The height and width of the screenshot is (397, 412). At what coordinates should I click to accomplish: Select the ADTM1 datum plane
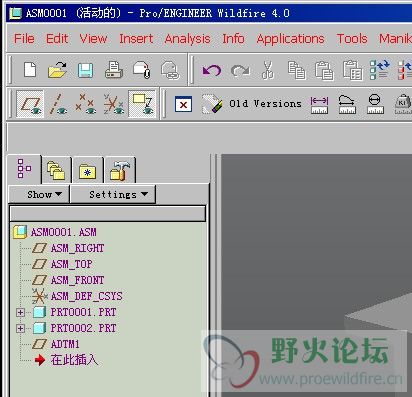pyautogui.click(x=65, y=344)
